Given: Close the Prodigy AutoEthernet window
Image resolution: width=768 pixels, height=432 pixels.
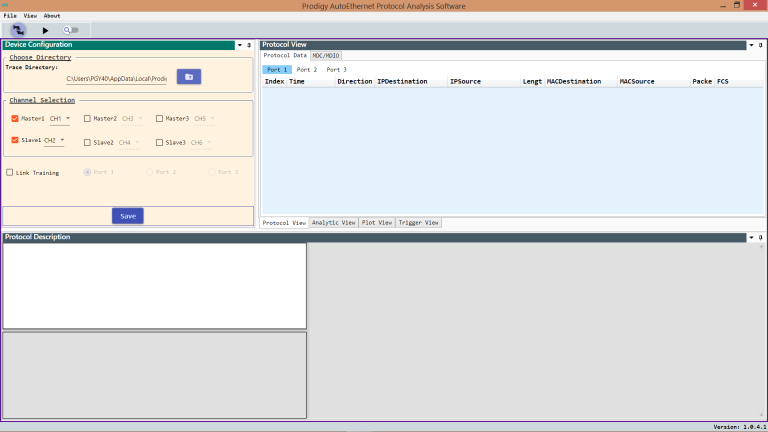Looking at the screenshot, I should click(x=755, y=5).
